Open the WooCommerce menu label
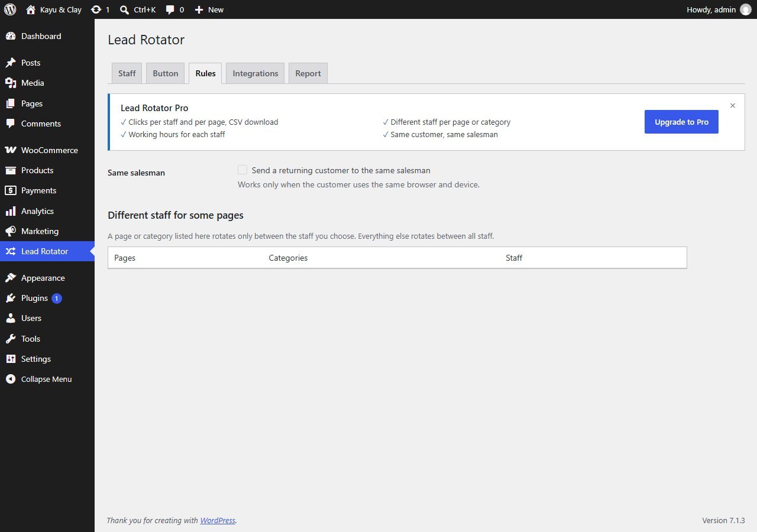 click(x=50, y=150)
